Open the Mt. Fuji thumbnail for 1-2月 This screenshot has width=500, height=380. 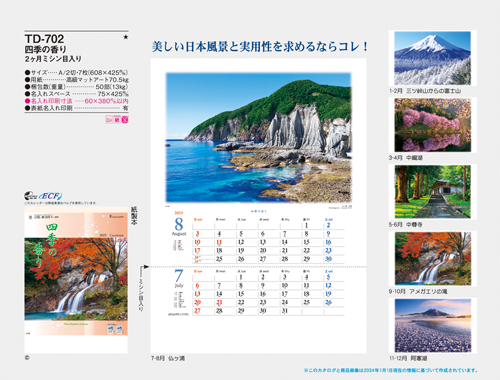pyautogui.click(x=432, y=58)
